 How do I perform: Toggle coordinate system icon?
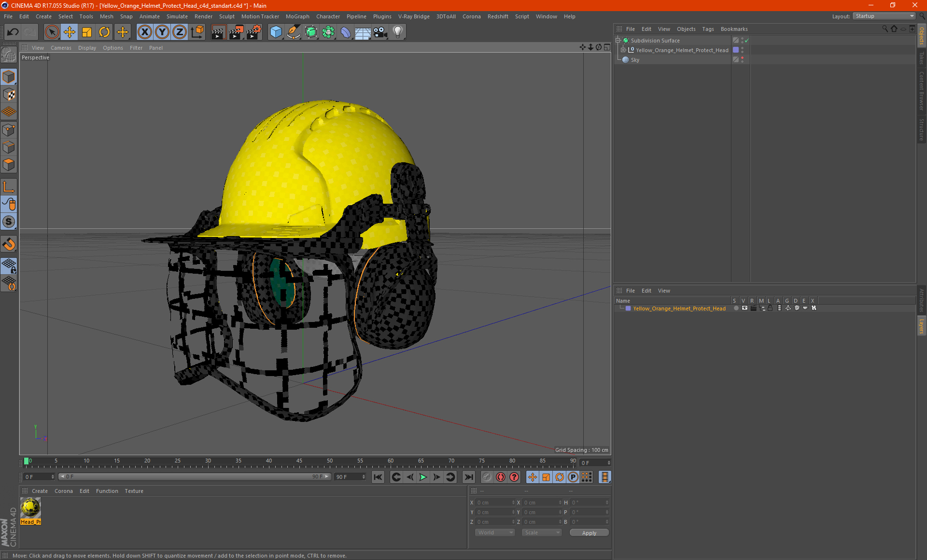coord(197,32)
